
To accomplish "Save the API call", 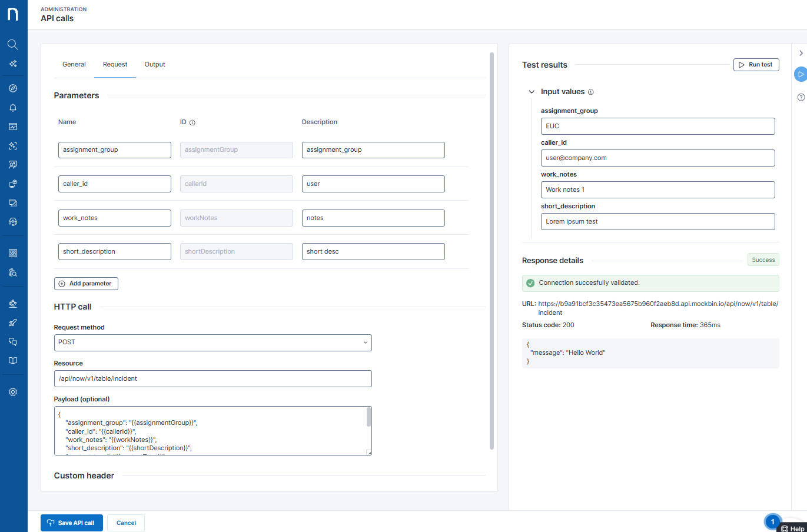I will pos(71,523).
